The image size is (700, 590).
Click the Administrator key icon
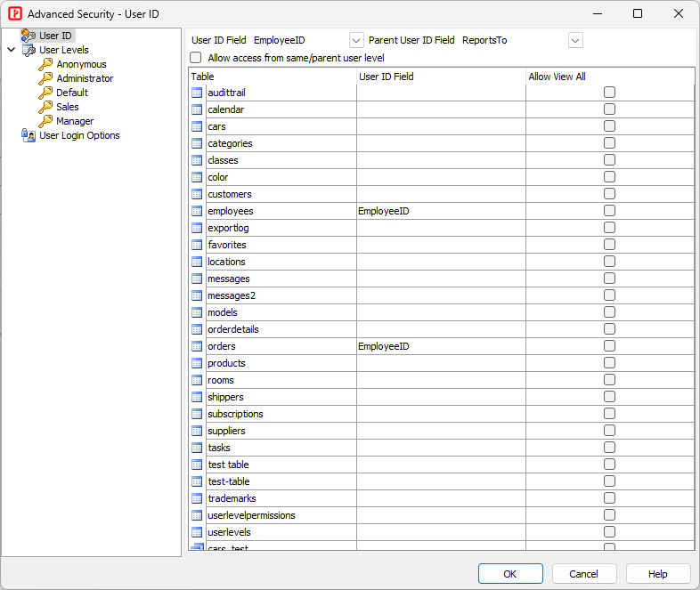45,78
